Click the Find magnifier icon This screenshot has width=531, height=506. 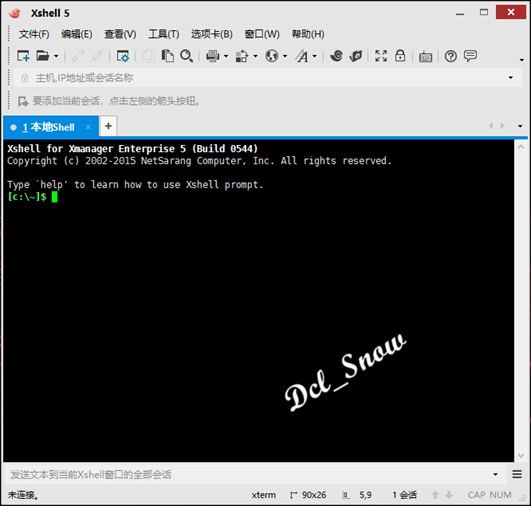pos(187,56)
